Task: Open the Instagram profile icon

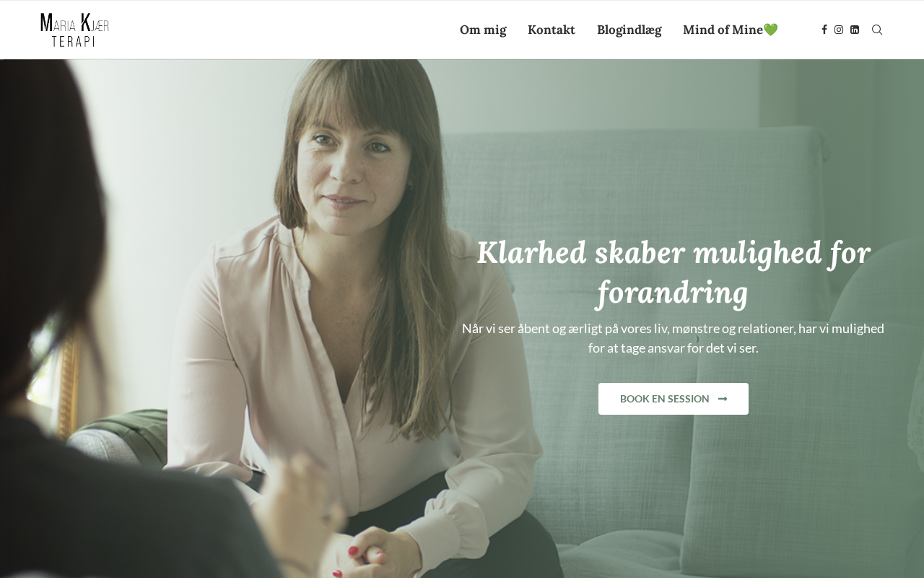Action: click(839, 30)
